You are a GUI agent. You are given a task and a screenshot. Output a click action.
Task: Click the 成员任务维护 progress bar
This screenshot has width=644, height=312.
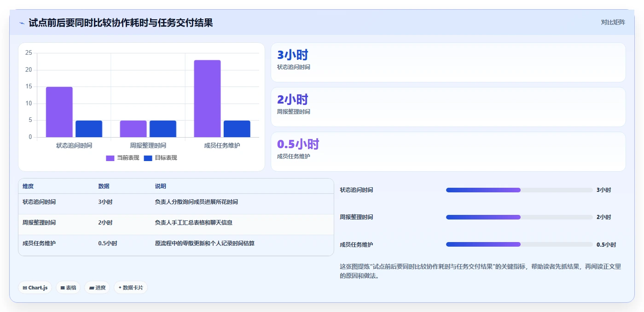pyautogui.click(x=519, y=244)
